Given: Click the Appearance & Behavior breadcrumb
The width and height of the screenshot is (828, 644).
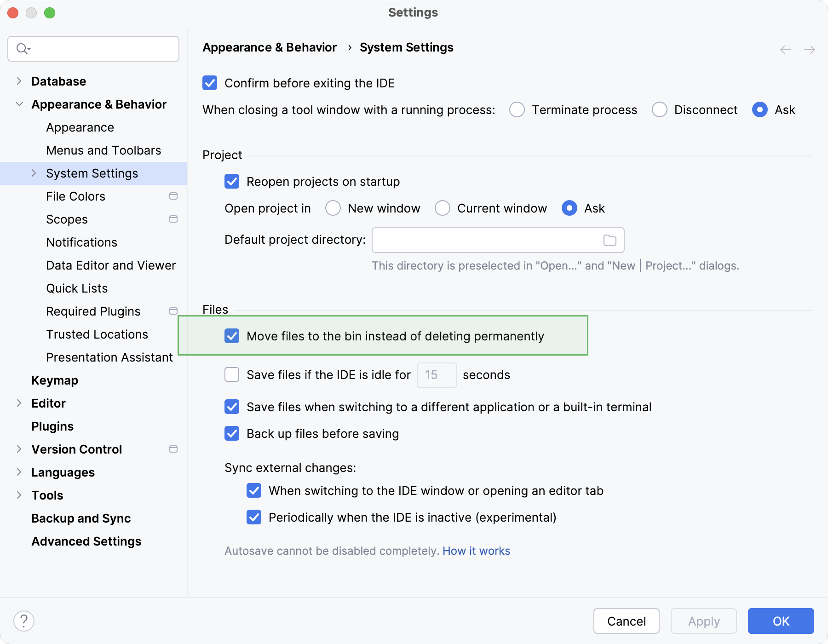Looking at the screenshot, I should (x=270, y=47).
